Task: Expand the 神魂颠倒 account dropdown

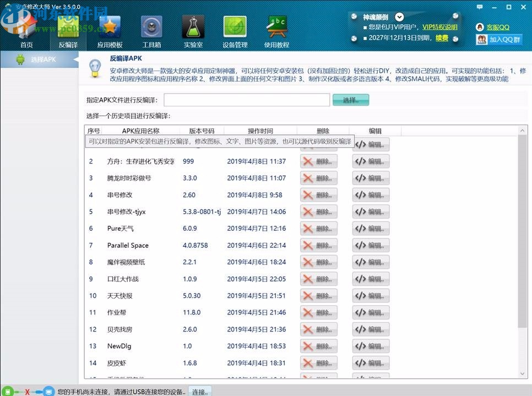Action: pyautogui.click(x=399, y=16)
